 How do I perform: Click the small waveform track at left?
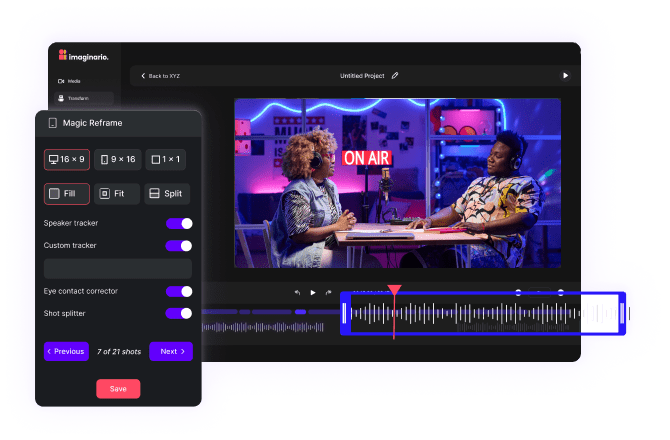click(x=262, y=328)
